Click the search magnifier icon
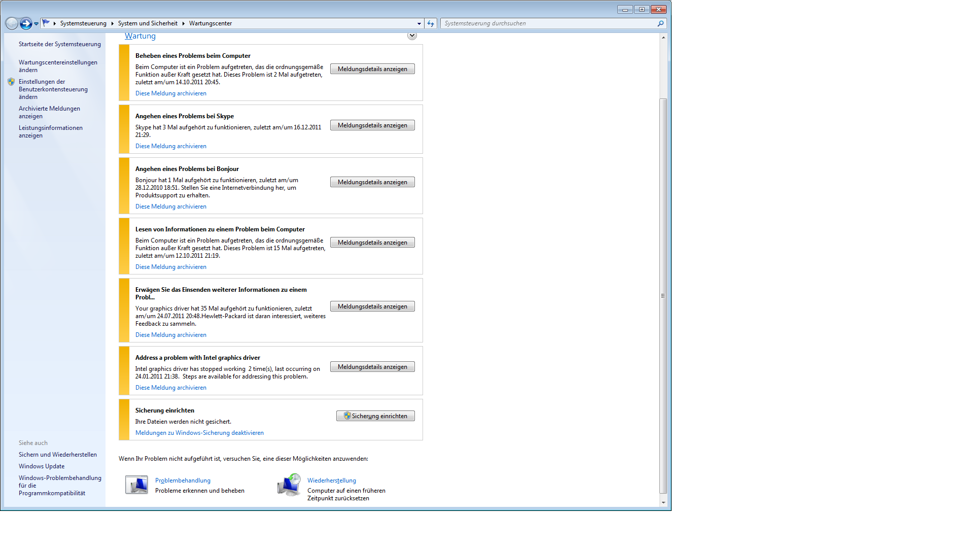The image size is (980, 549). (x=660, y=23)
